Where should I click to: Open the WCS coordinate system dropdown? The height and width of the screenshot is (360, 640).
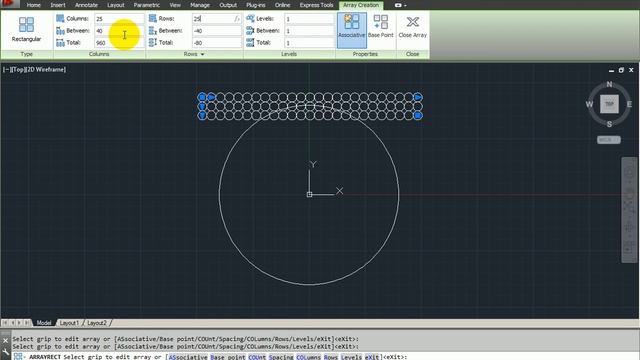[x=609, y=140]
